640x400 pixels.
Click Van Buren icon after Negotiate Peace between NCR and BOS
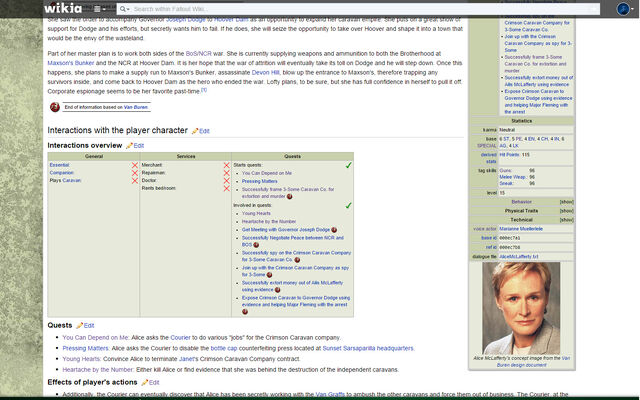(256, 245)
